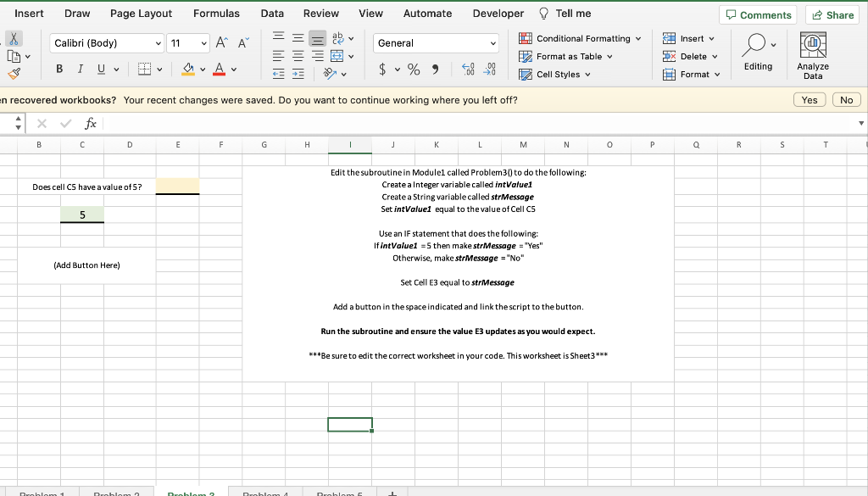868x496 pixels.
Task: Click Yes to continue recovered workbook
Action: [809, 99]
